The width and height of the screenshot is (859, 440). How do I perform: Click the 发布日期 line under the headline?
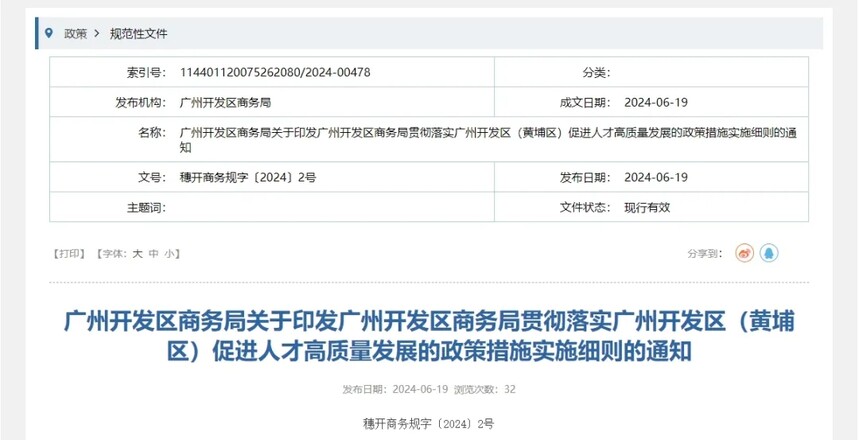click(396, 390)
